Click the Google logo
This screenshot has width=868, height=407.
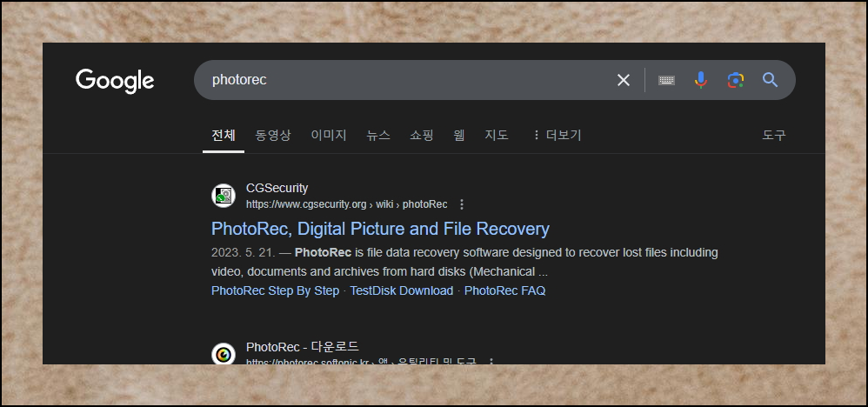(x=115, y=82)
